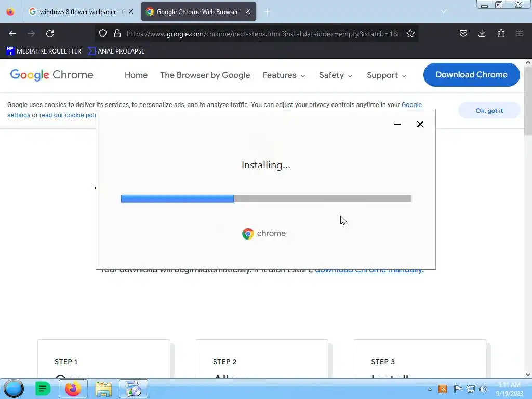Minimize the Chrome installer dialog

(397, 124)
